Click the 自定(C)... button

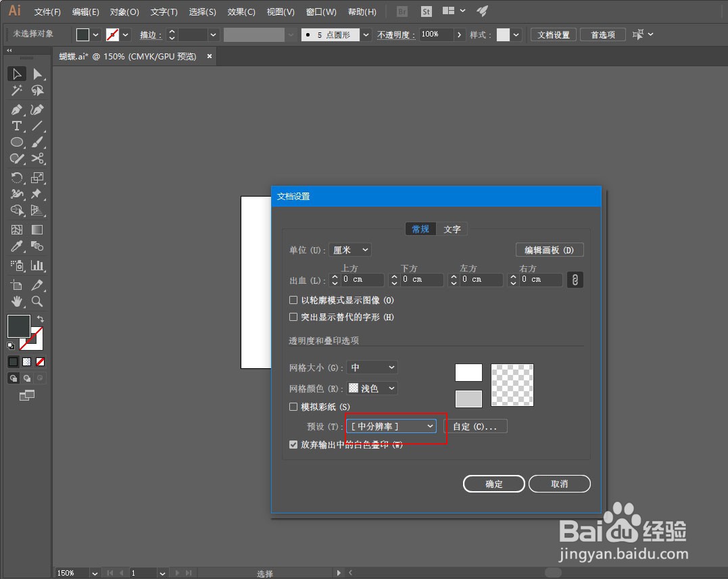click(475, 426)
